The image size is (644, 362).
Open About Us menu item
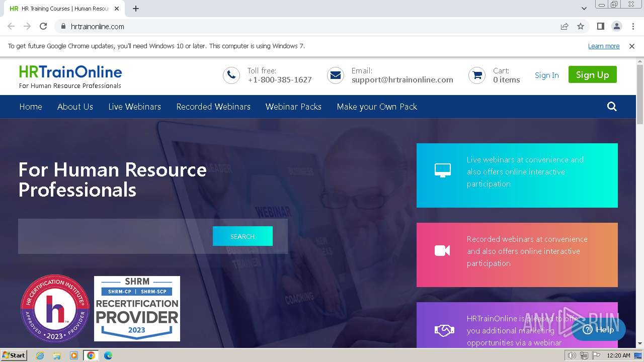coord(75,107)
